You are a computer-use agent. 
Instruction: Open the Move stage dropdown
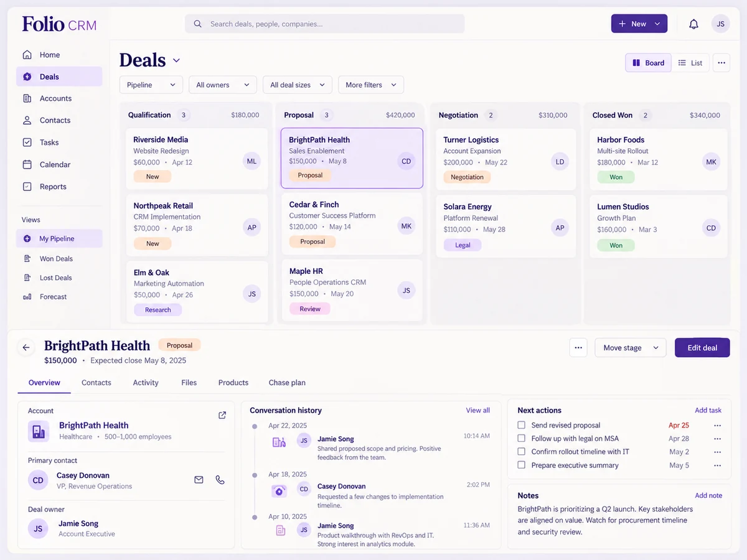tap(631, 347)
